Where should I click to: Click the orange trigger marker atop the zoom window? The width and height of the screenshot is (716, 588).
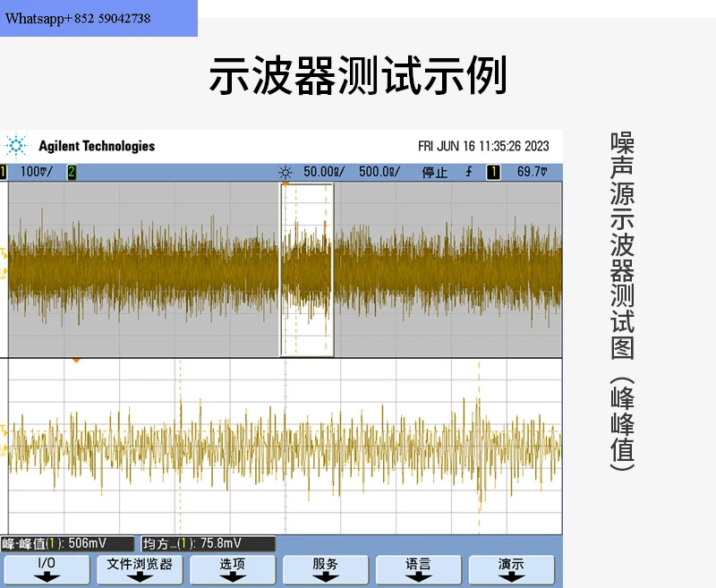[x=286, y=183]
